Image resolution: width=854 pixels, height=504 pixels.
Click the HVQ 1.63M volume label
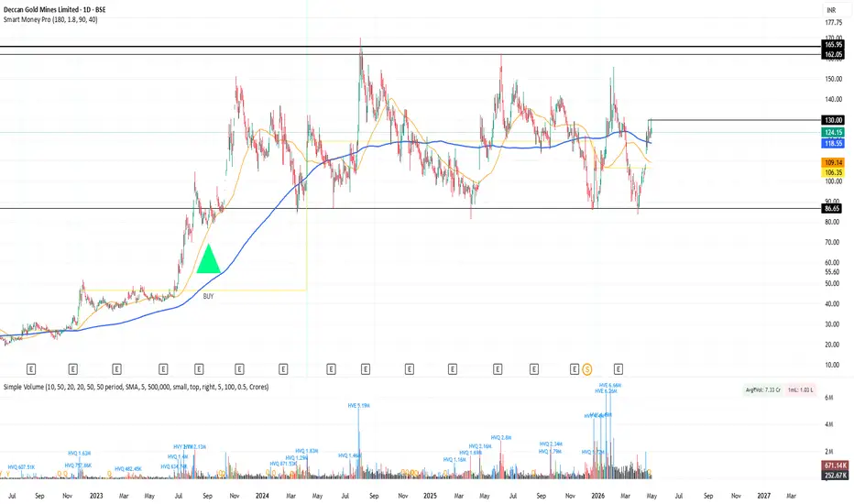pos(79,454)
